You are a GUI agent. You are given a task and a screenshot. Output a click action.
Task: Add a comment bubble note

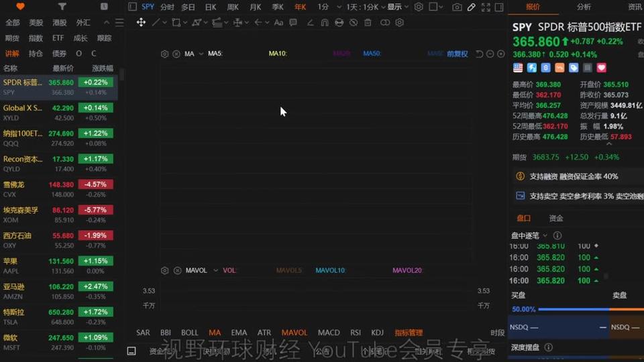tap(293, 23)
